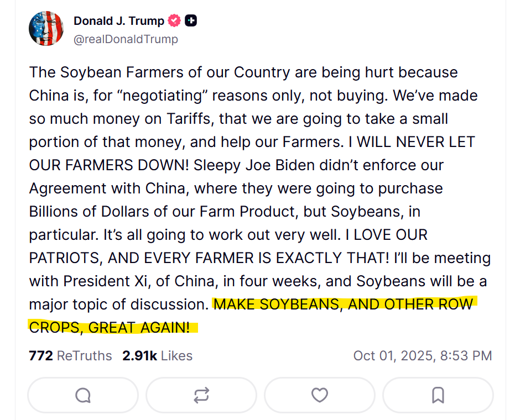Bookmark this post

(x=438, y=395)
